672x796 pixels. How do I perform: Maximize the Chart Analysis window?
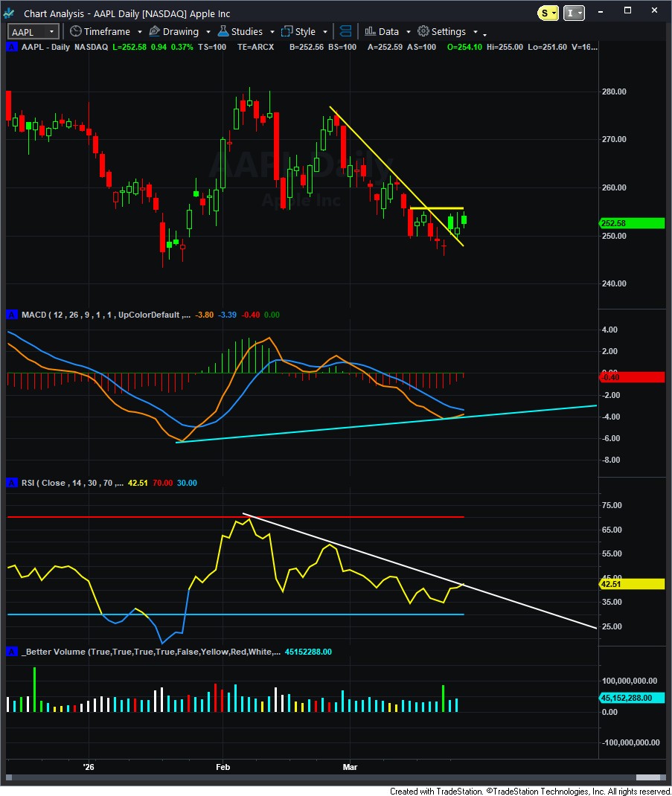[628, 11]
